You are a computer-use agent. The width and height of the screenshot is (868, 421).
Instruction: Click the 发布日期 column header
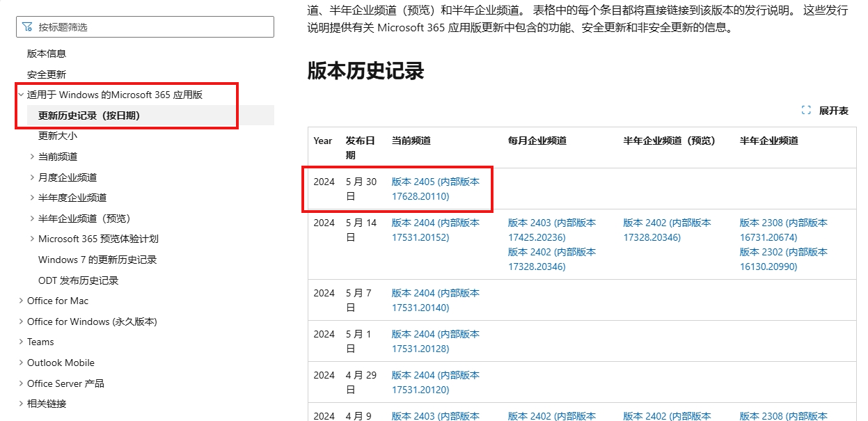pos(361,148)
